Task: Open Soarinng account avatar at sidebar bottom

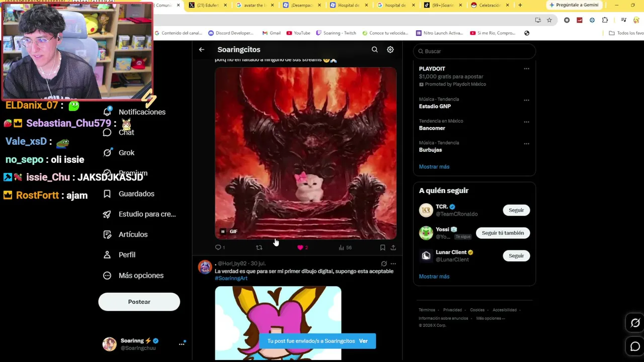Action: tap(109, 344)
